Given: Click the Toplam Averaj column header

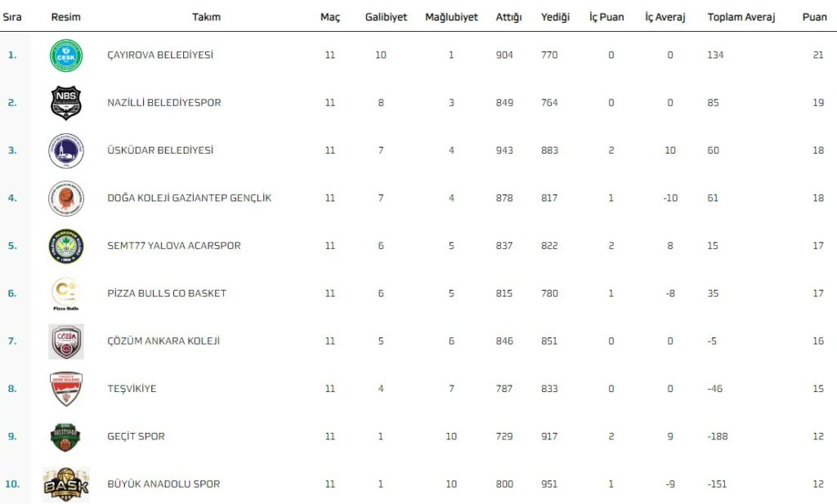Looking at the screenshot, I should (x=741, y=17).
